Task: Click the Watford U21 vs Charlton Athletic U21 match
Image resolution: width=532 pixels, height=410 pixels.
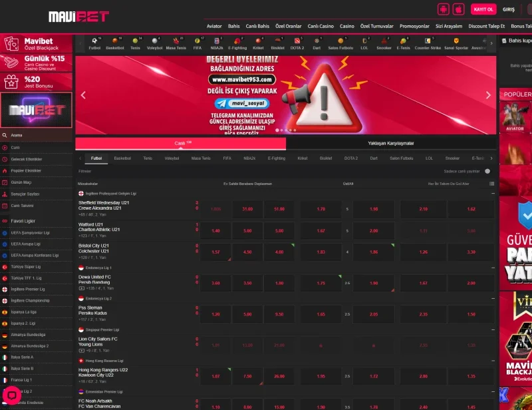Action: coord(99,227)
